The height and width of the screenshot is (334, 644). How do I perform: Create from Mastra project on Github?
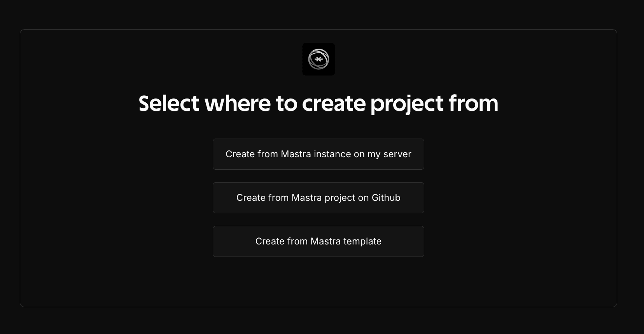[x=318, y=198]
